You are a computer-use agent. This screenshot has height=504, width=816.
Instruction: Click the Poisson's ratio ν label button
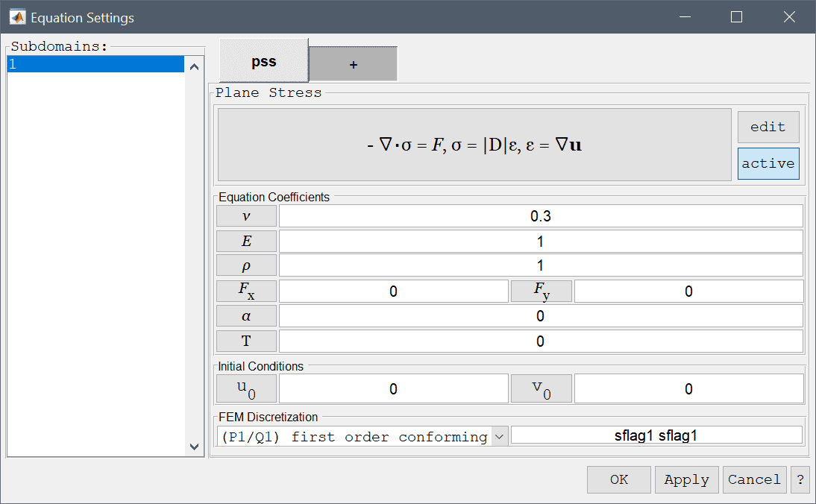pyautogui.click(x=246, y=216)
